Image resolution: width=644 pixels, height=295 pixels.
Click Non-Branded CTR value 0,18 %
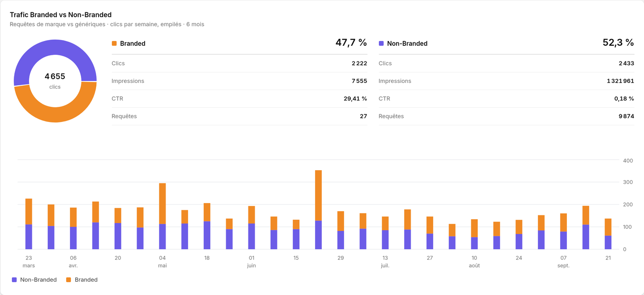(x=624, y=99)
